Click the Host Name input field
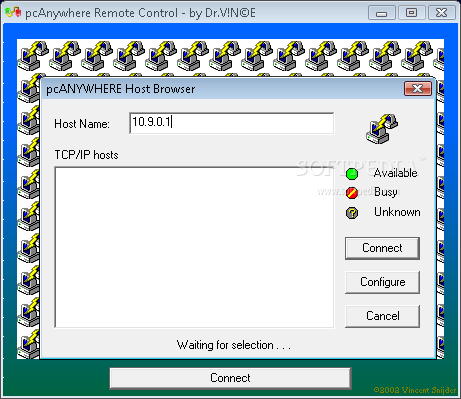461x399 pixels. [x=232, y=123]
